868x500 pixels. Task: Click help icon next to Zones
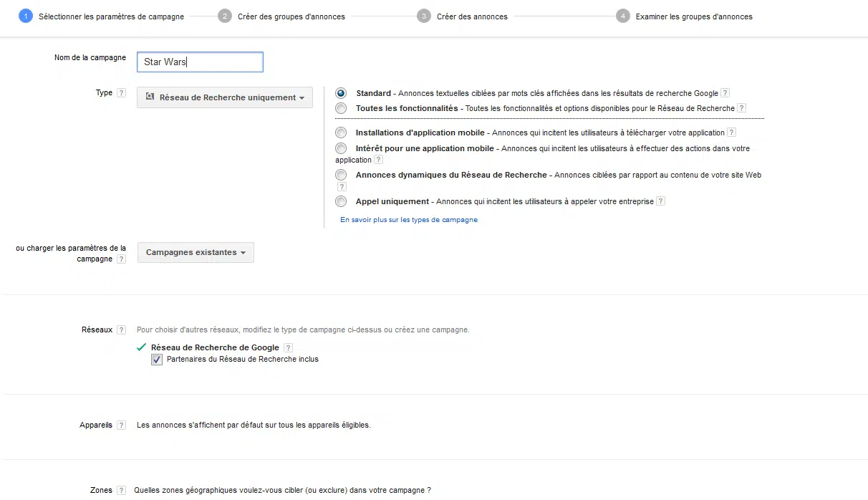(x=121, y=491)
